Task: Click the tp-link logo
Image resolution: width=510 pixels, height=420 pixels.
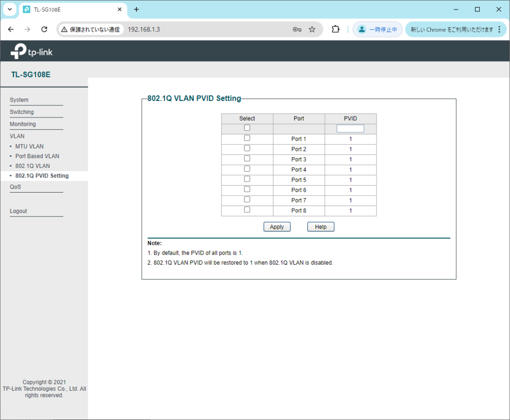Action: [32, 51]
